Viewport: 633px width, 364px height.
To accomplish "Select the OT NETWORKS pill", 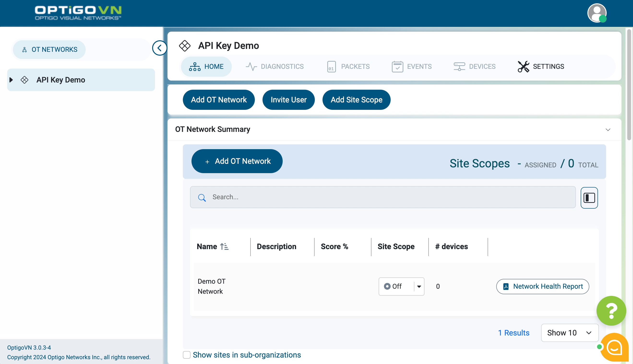I will click(49, 49).
